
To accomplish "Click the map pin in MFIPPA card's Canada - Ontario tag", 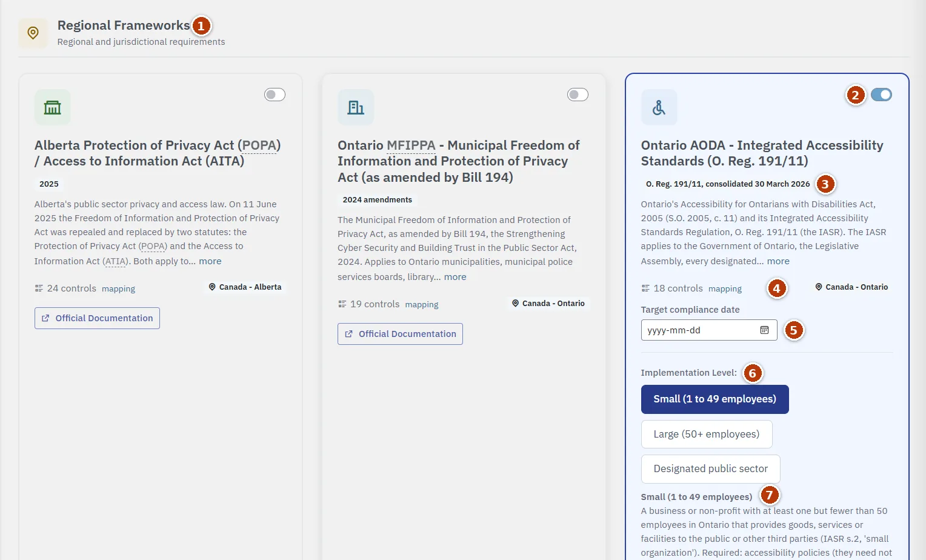I will (x=515, y=303).
